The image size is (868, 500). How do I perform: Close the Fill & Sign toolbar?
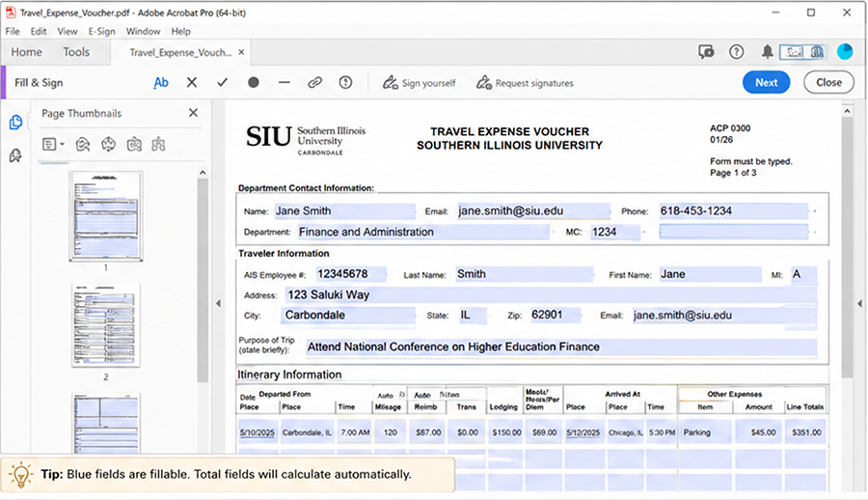click(828, 82)
